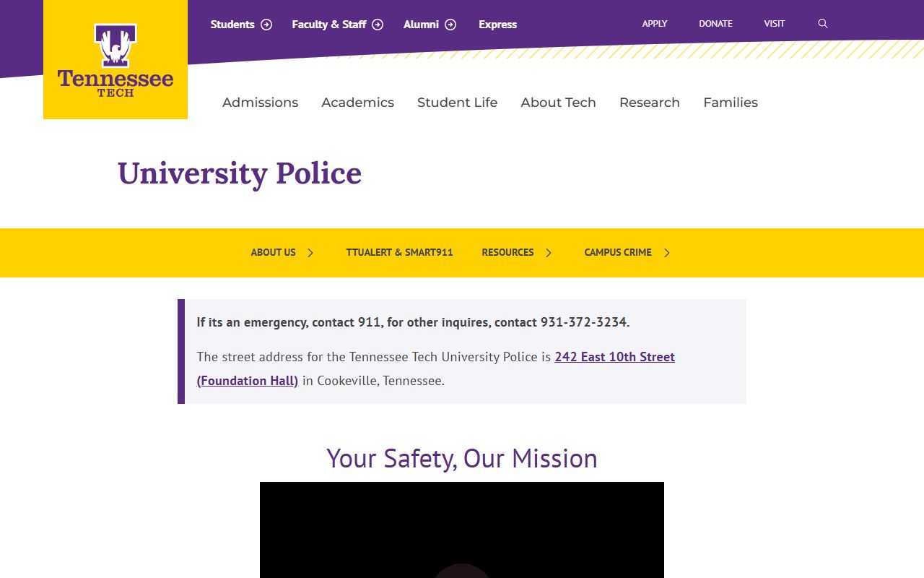Click the black video player area

tap(462, 530)
